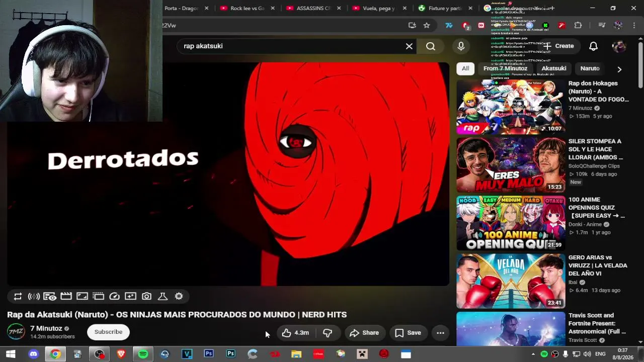
Task: Open the three-dot more actions menu
Action: (x=440, y=333)
